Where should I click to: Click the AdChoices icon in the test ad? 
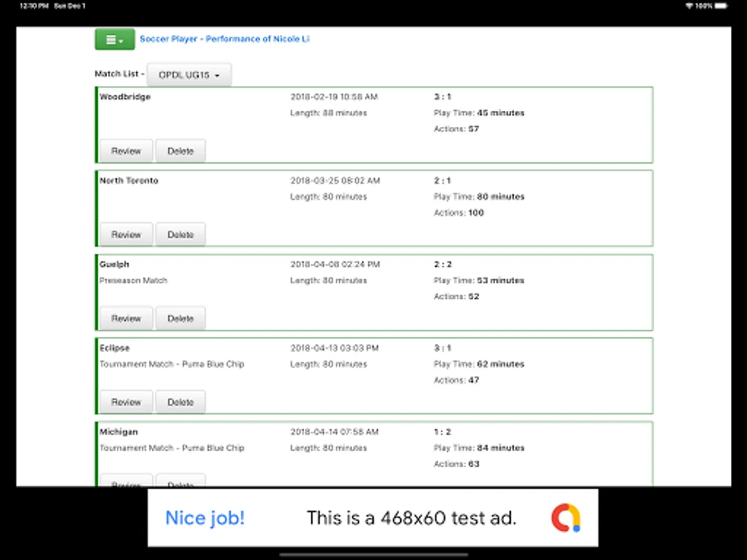(565, 517)
